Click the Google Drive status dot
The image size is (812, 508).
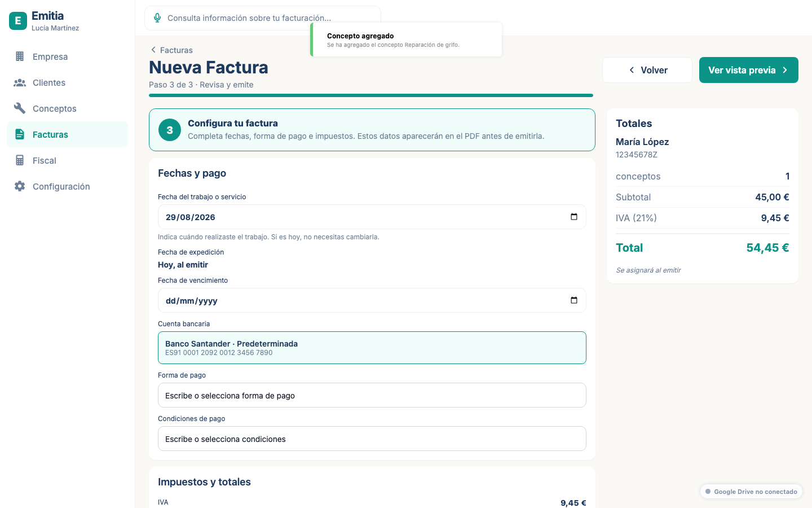pos(708,492)
